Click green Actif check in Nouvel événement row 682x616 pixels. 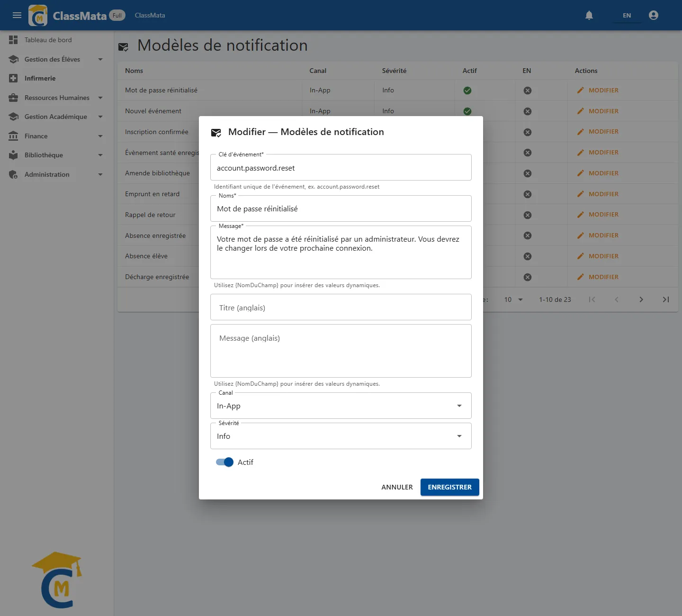(x=467, y=111)
